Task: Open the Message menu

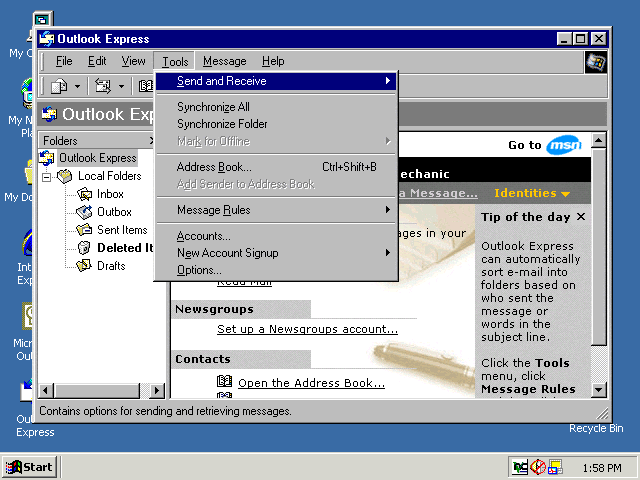Action: [224, 61]
